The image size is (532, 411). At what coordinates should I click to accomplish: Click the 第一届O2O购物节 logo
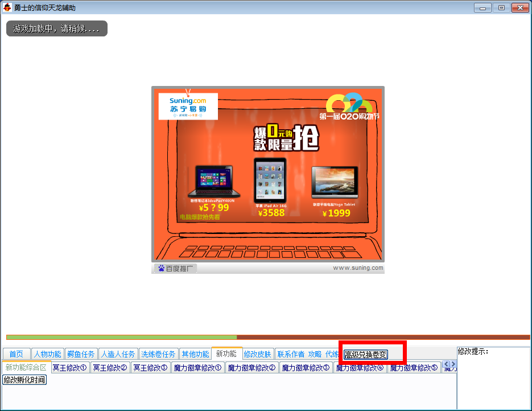click(349, 106)
